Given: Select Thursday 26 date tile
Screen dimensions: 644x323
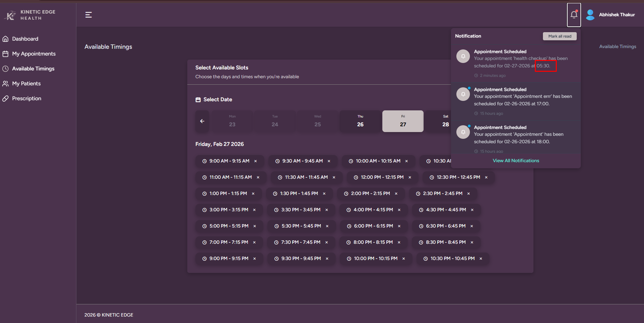Looking at the screenshot, I should coord(360,121).
